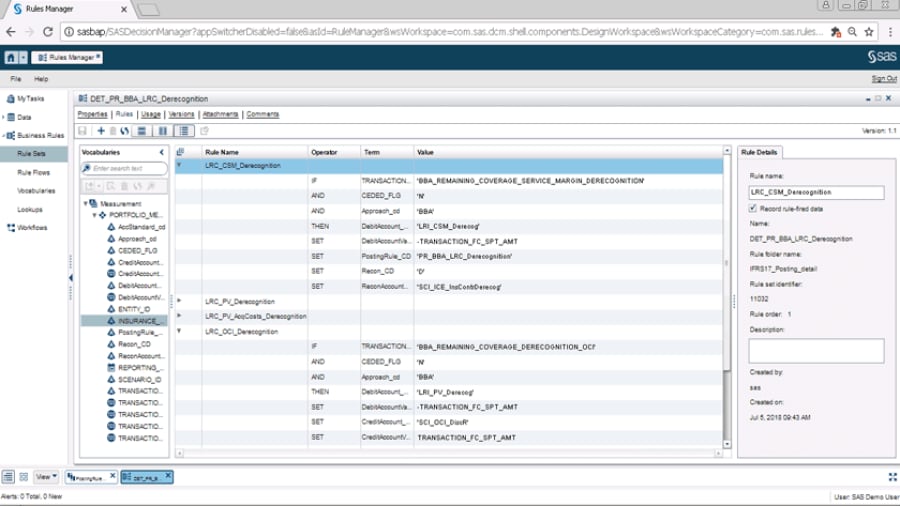Image resolution: width=900 pixels, height=506 pixels.
Task: Open Lookups in the sidebar
Action: (x=30, y=209)
